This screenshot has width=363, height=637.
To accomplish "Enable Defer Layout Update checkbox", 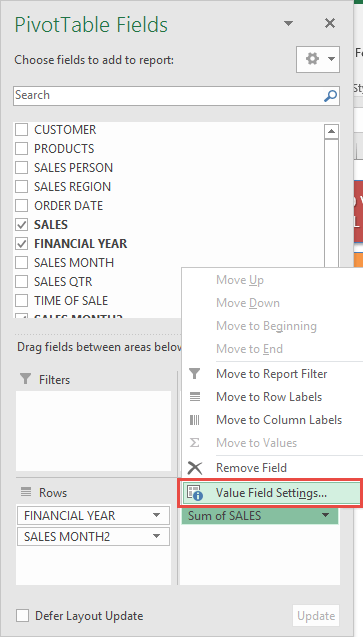I will (x=22, y=615).
